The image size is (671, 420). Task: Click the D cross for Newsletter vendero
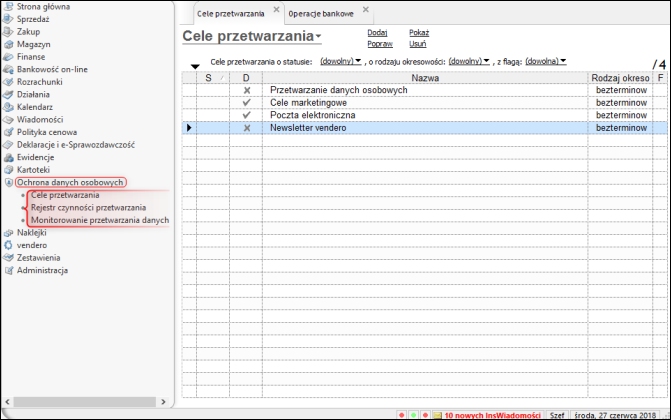(x=246, y=128)
